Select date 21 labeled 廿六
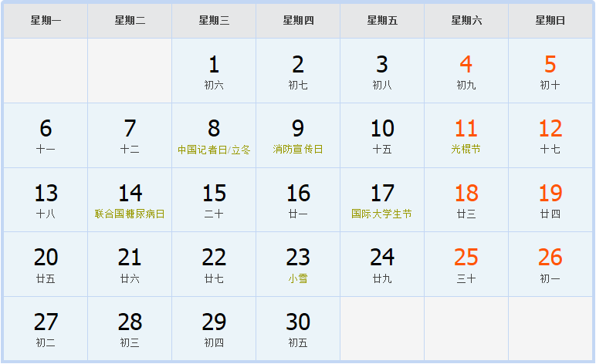Image resolution: width=596 pixels, height=364 pixels. pyautogui.click(x=130, y=265)
